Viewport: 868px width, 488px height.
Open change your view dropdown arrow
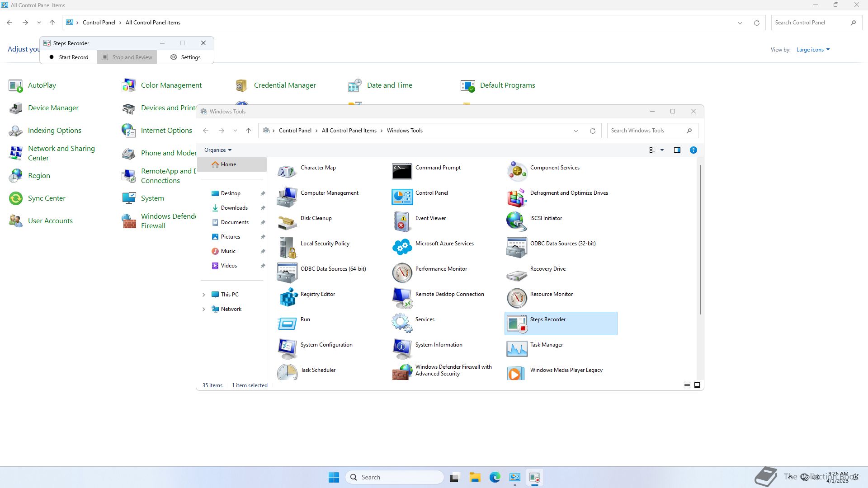tap(662, 150)
